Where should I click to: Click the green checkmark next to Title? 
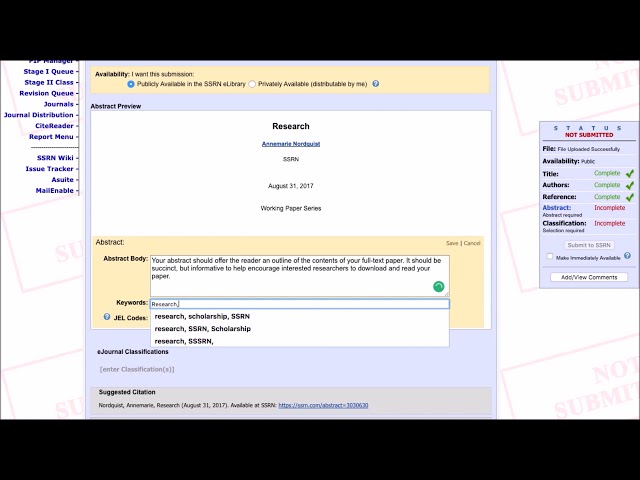click(x=629, y=173)
